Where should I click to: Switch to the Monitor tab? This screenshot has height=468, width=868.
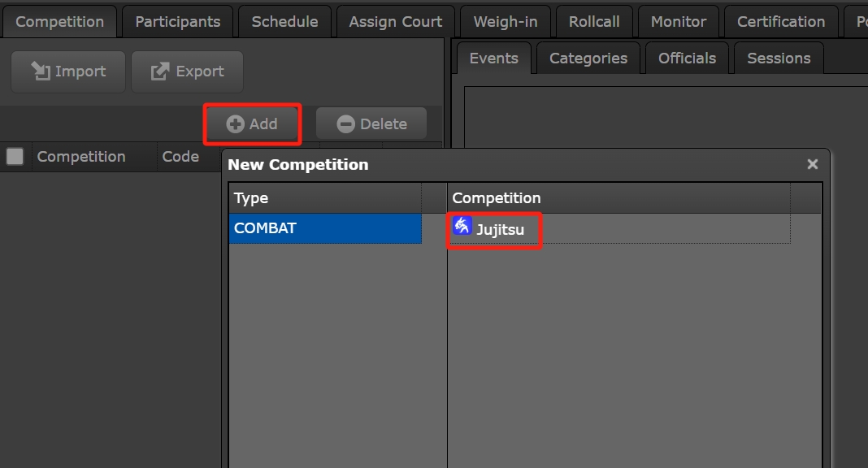click(678, 22)
